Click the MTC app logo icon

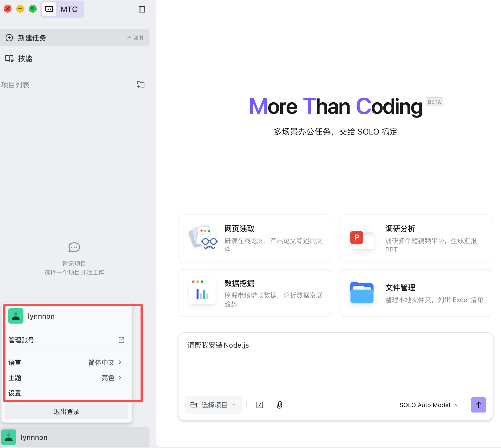49,10
